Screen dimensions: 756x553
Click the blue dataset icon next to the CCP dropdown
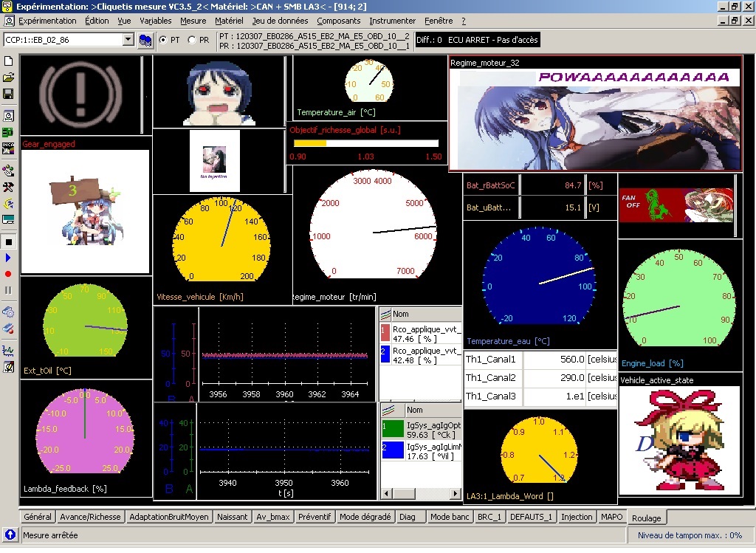point(145,40)
